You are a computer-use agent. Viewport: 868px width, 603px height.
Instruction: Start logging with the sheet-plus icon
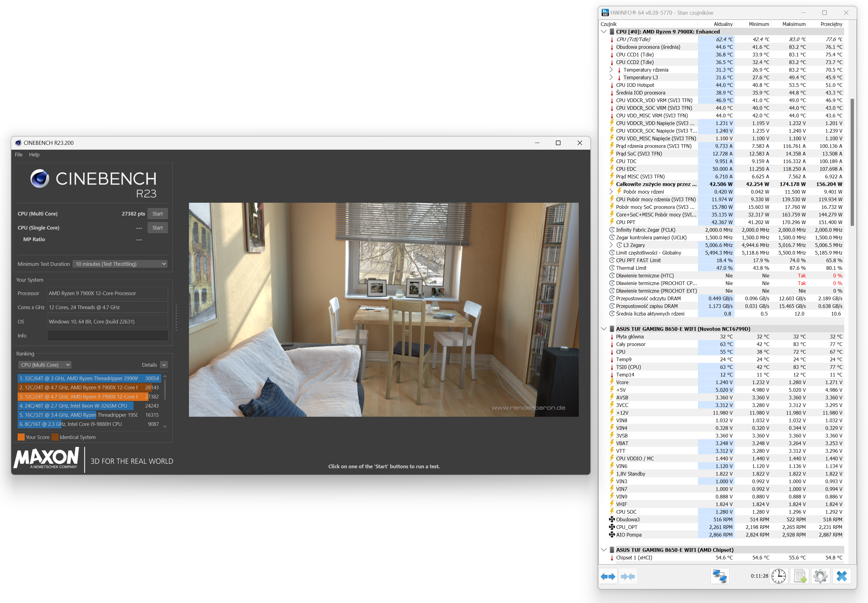pyautogui.click(x=800, y=576)
